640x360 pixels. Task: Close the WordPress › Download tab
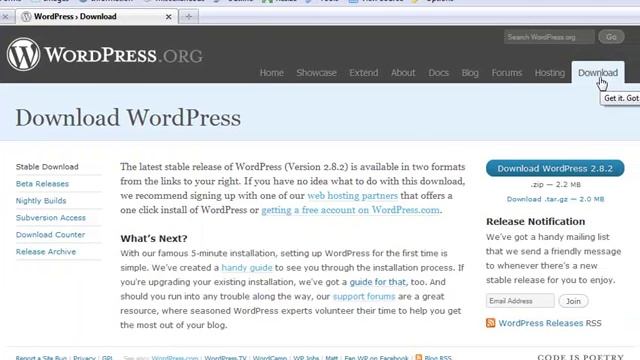[x=168, y=17]
